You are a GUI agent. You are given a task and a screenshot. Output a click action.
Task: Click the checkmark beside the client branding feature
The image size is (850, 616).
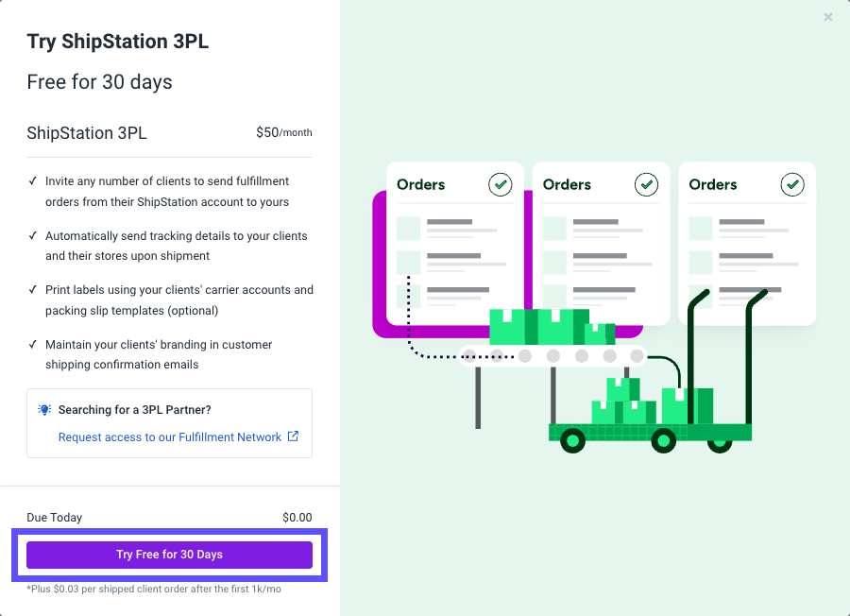coord(33,344)
